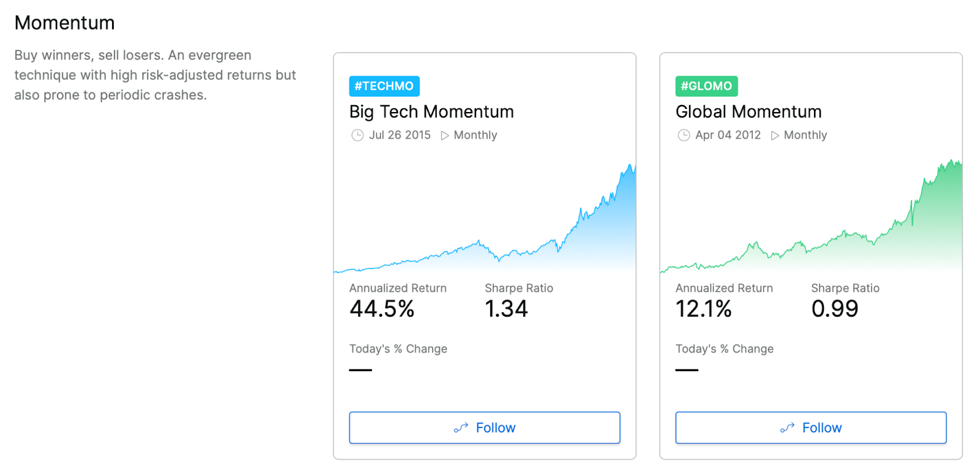
Task: Click the 12.1% annualized return value
Action: click(x=703, y=309)
